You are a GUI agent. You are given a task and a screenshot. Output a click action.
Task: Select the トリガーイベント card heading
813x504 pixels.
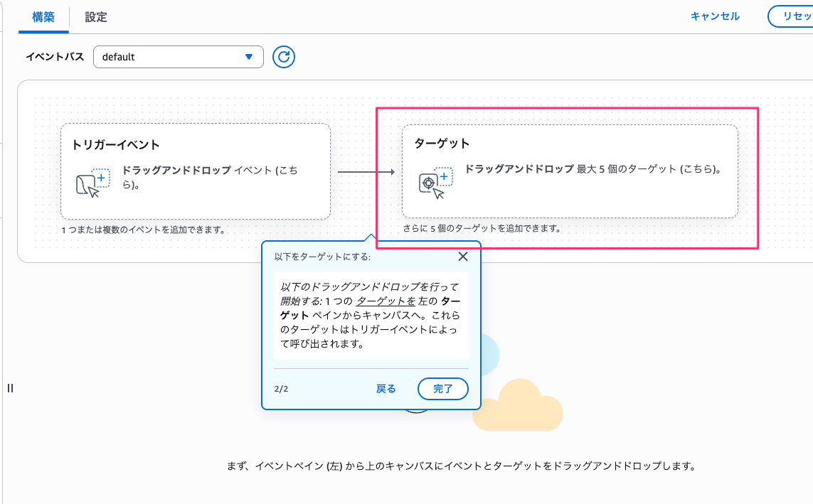116,144
